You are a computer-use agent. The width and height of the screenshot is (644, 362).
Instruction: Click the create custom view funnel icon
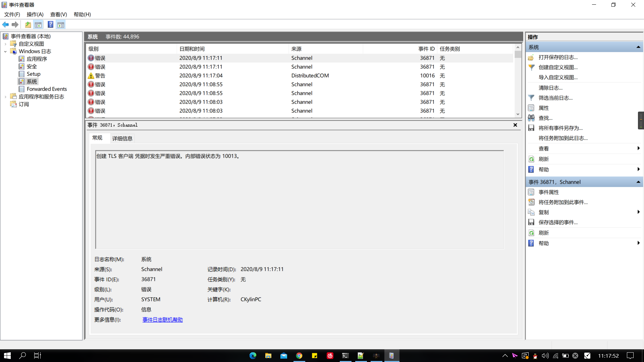tap(531, 67)
